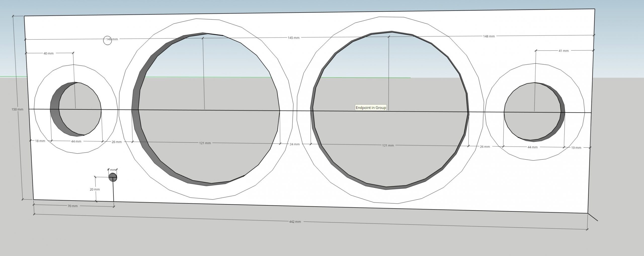Click the 40 mm dimension label
Image resolution: width=644 pixels, height=256 pixels.
click(49, 53)
